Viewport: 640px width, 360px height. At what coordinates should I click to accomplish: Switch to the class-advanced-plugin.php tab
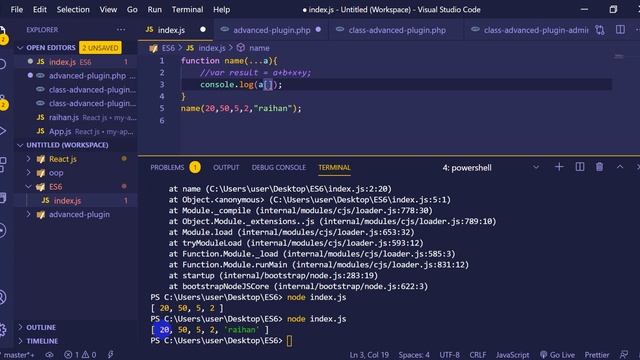coord(397,30)
